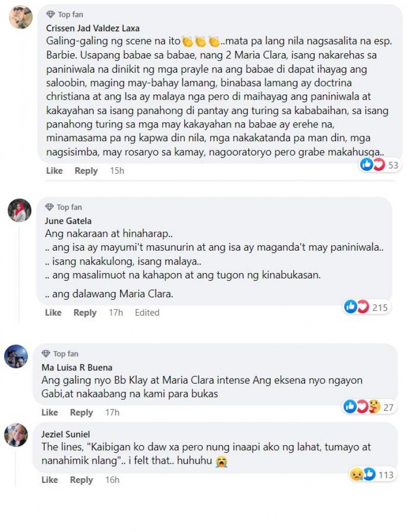Show the 113 reactions on Jeziel's comment

372,474
